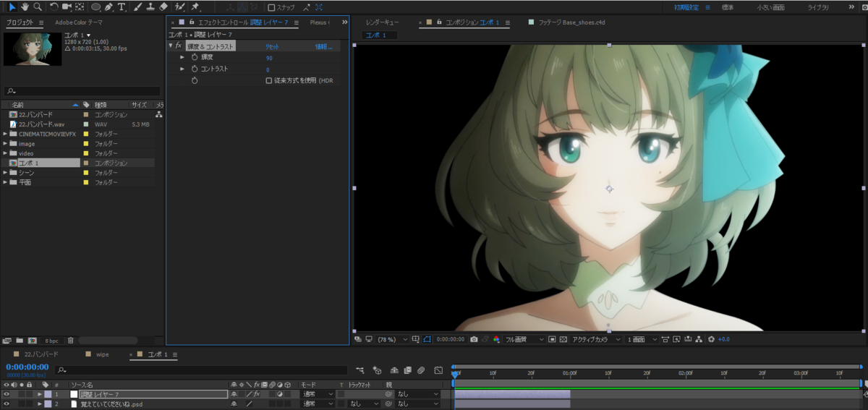Switch to wipe timeline tab
Viewport: 868px width, 410px height.
(x=102, y=355)
